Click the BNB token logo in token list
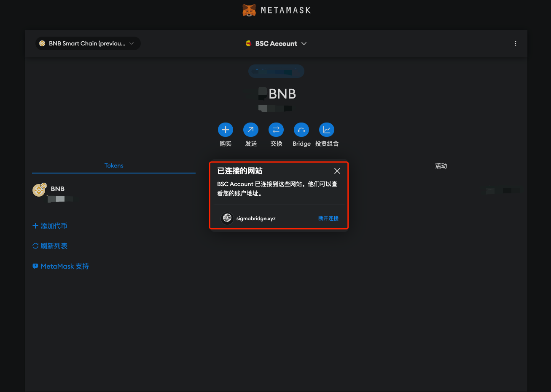Viewport: 551px width, 392px height. click(x=39, y=190)
